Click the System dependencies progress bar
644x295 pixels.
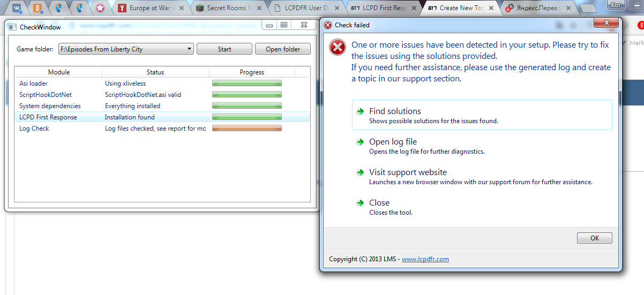pyautogui.click(x=247, y=105)
